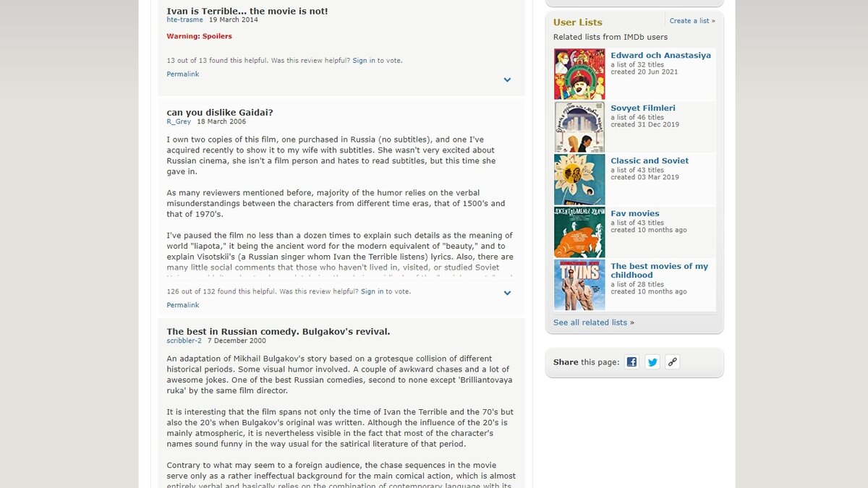The height and width of the screenshot is (488, 868).
Task: Open 'The best movies of my childhood' list
Action: (x=659, y=270)
